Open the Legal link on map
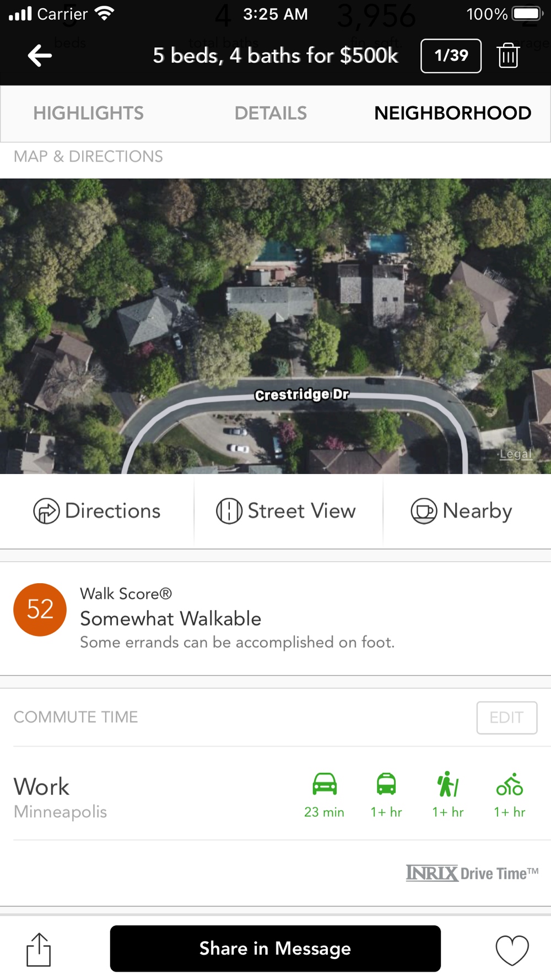The height and width of the screenshot is (980, 551). [516, 454]
